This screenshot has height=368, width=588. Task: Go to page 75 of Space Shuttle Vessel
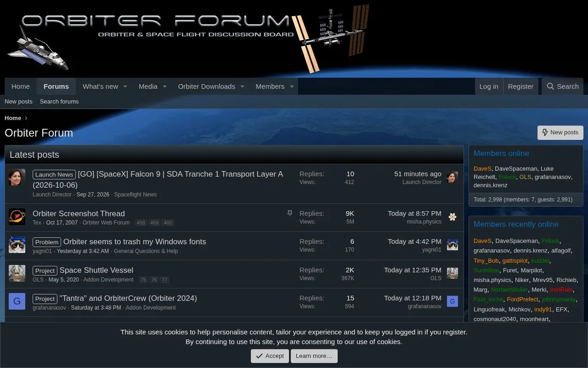(143, 280)
